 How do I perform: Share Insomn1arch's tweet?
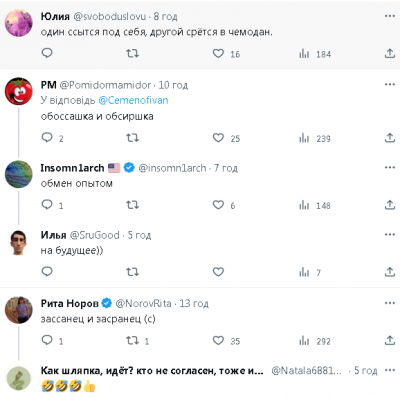[390, 205]
